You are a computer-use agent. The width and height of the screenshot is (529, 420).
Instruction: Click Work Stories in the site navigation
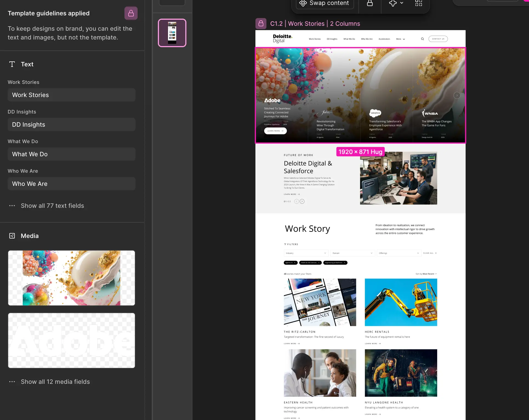(x=315, y=39)
